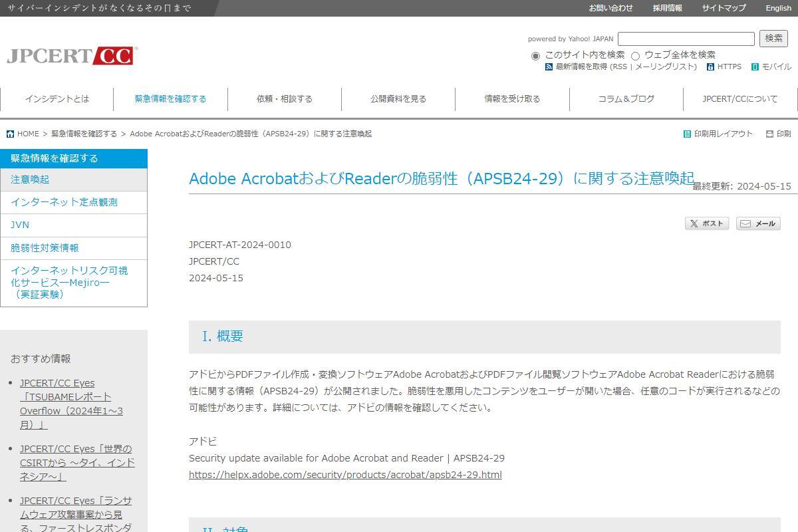
Task: Click the 印刷 print link
Action: pos(784,134)
